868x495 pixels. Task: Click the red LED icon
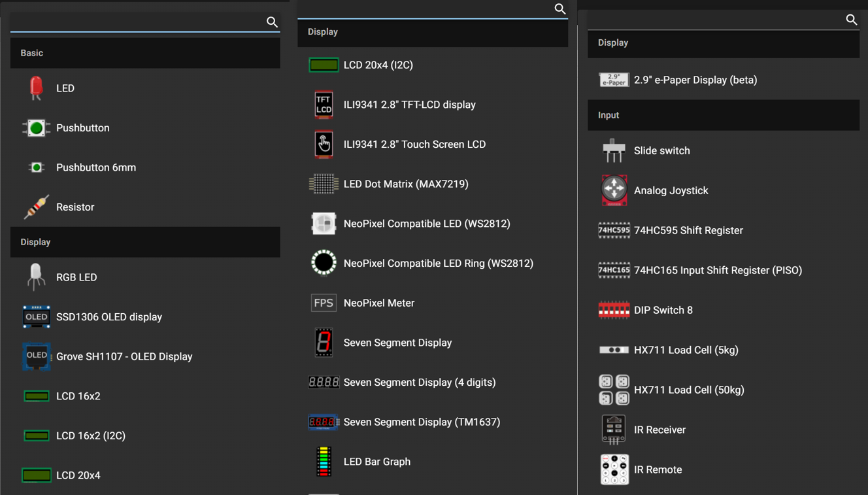(x=36, y=88)
